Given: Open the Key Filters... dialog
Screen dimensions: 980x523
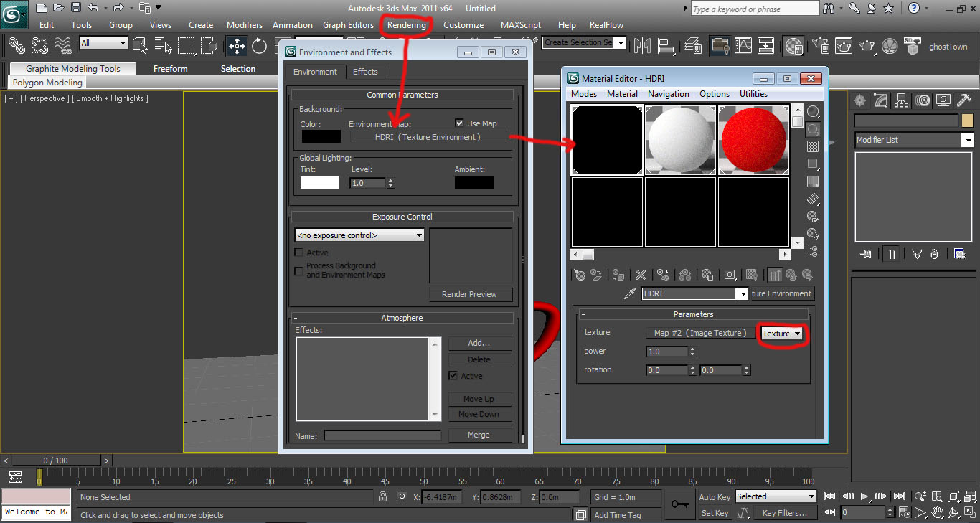Looking at the screenshot, I should (x=785, y=513).
